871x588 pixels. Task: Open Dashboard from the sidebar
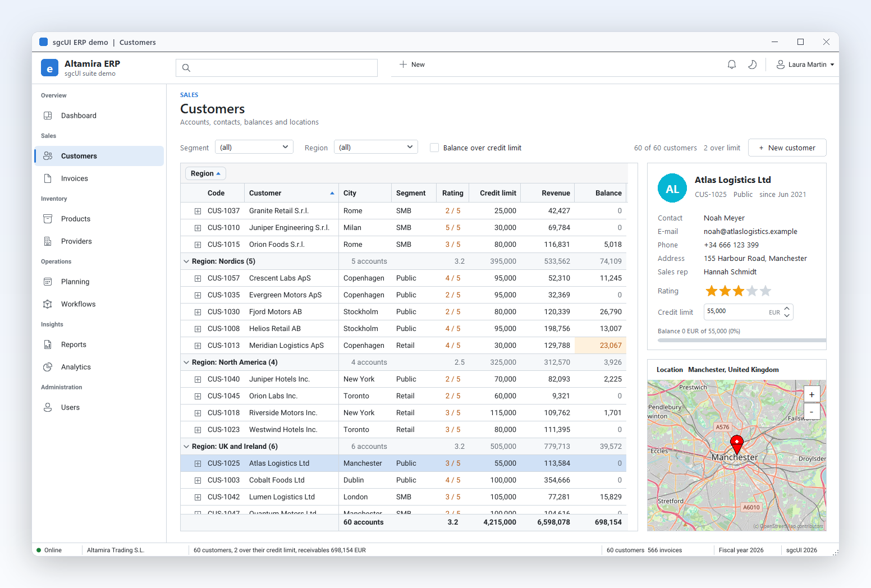99,116
